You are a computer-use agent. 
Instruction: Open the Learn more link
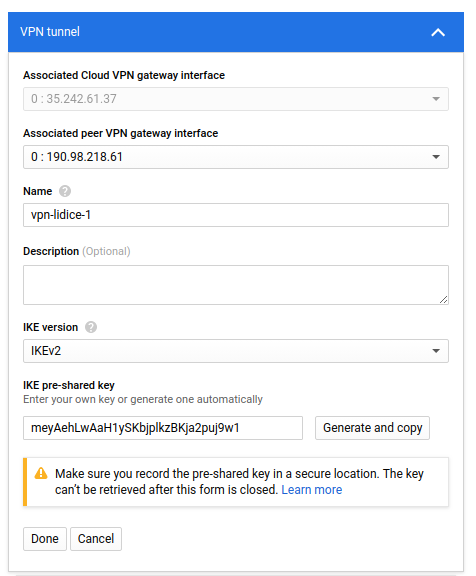311,490
